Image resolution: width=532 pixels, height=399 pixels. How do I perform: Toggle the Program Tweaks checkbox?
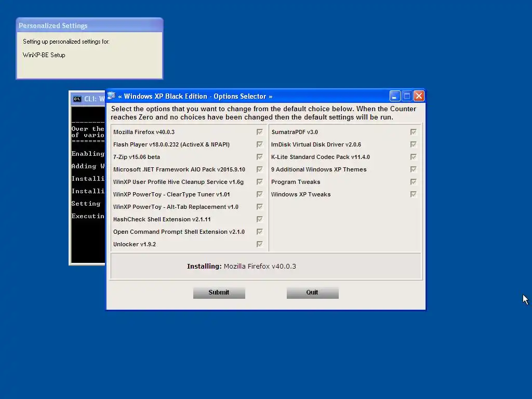(x=413, y=182)
